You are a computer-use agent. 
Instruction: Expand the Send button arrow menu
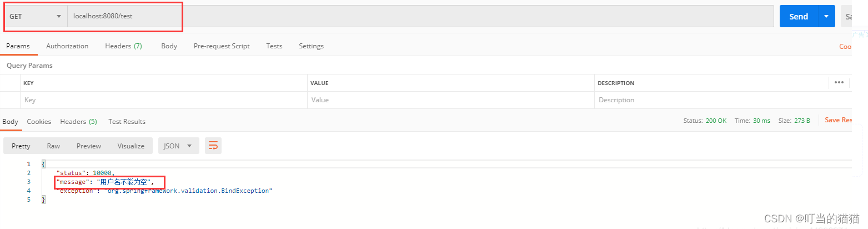826,17
